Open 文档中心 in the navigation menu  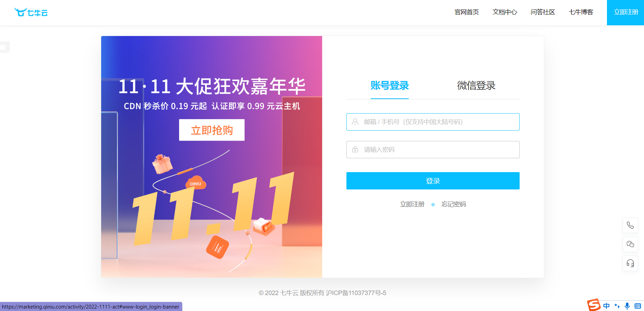pyautogui.click(x=505, y=12)
